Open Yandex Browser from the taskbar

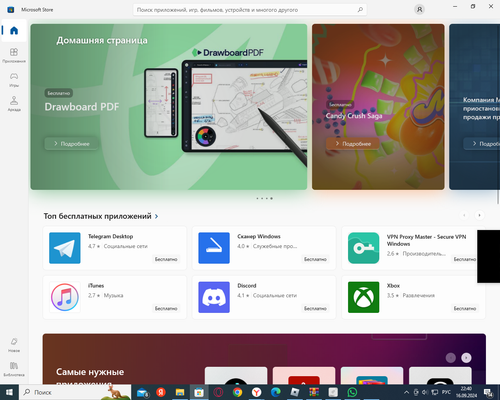tap(256, 392)
